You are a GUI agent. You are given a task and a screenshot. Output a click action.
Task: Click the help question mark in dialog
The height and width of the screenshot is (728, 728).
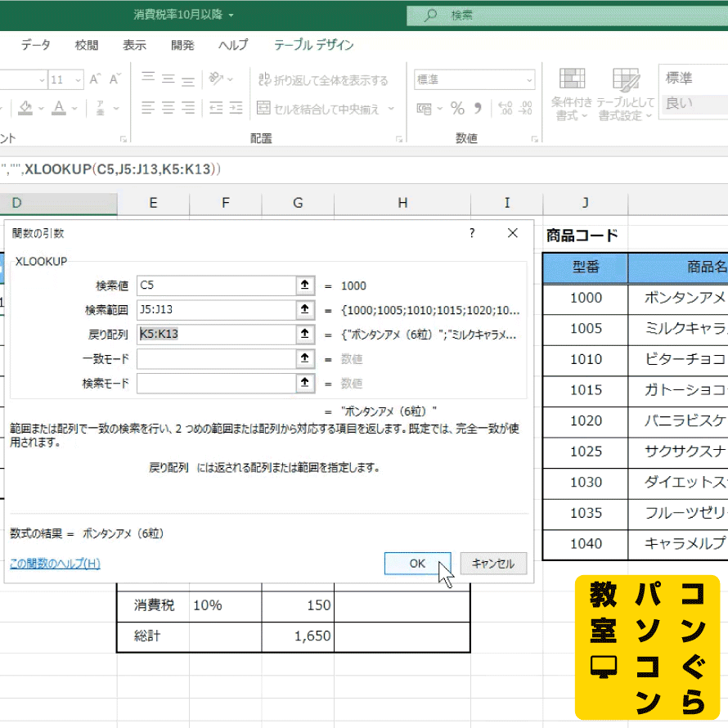472,233
